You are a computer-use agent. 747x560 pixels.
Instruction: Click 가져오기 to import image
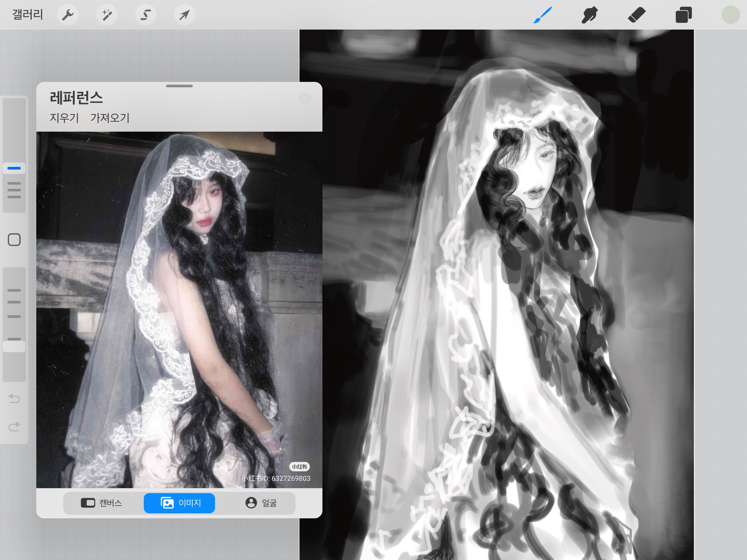110,118
